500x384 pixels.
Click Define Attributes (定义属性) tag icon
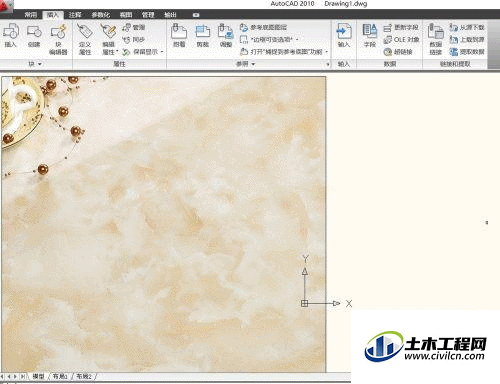[85, 32]
